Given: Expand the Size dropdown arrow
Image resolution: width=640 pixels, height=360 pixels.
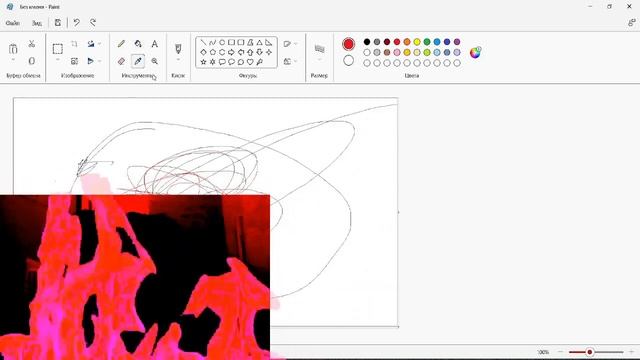Looking at the screenshot, I should [x=320, y=60].
